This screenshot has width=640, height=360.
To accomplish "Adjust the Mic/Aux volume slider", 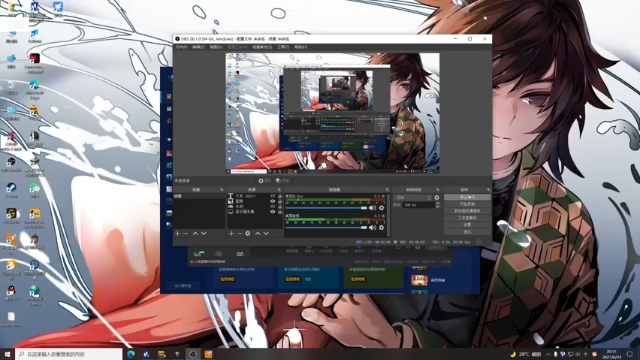I will tap(326, 208).
